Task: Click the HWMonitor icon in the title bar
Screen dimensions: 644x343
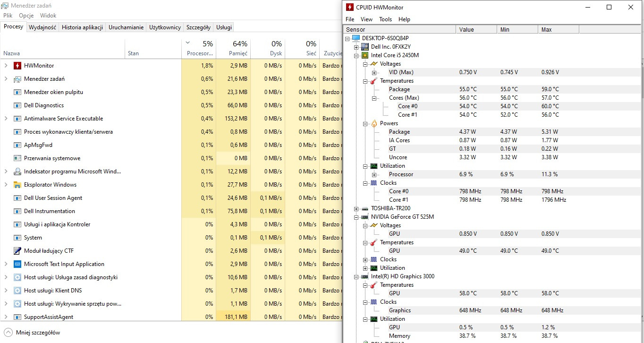Action: pos(350,7)
